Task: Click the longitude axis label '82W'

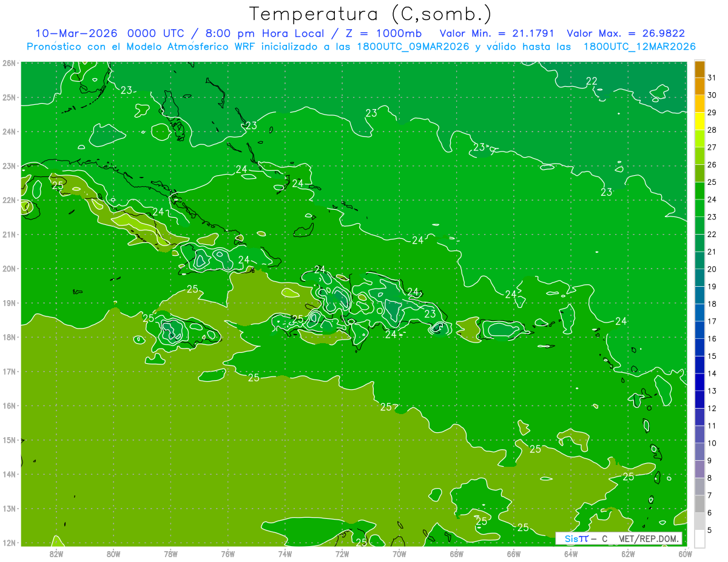Action: pyautogui.click(x=56, y=554)
